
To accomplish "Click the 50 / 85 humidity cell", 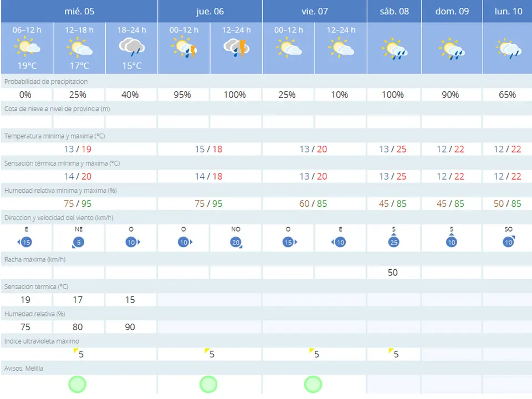I will tap(507, 203).
